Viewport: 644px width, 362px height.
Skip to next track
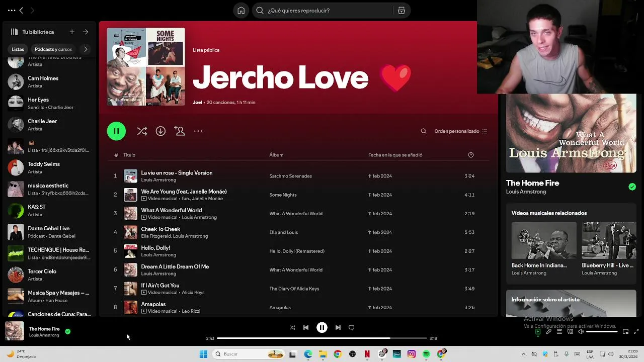338,327
